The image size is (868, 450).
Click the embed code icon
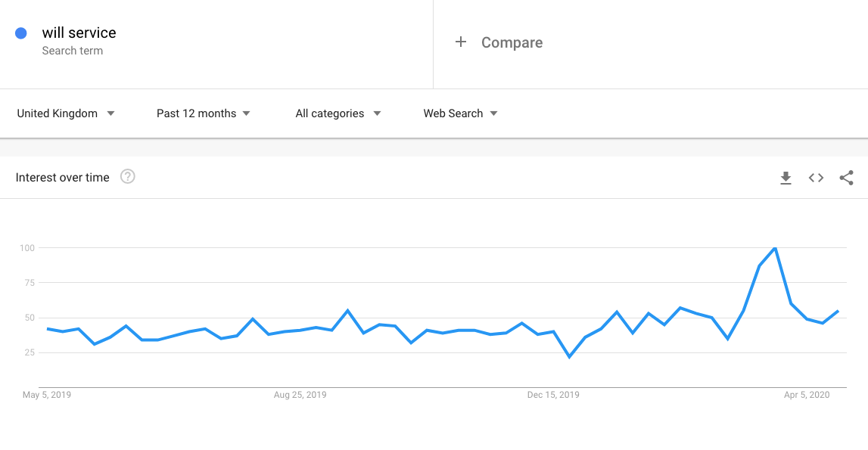click(x=816, y=178)
